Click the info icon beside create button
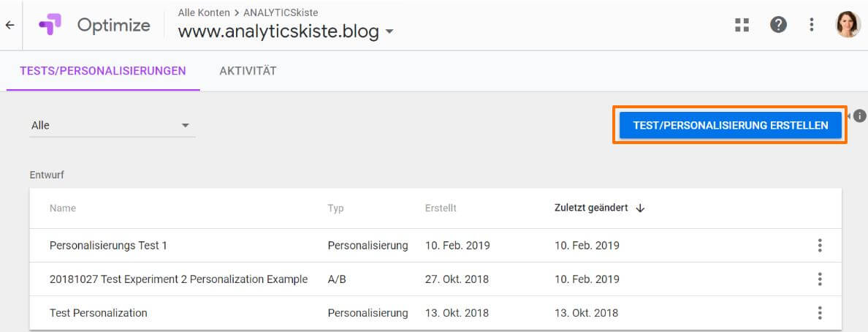 tap(860, 116)
